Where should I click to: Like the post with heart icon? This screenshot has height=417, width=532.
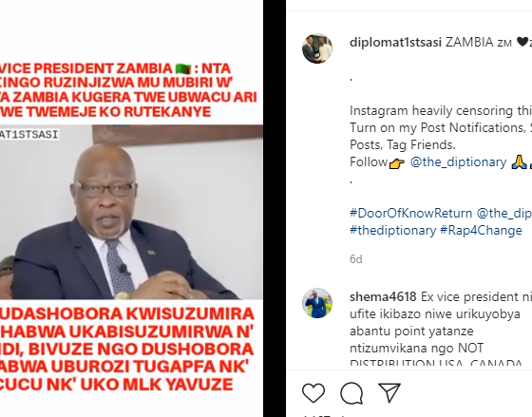pos(313,392)
